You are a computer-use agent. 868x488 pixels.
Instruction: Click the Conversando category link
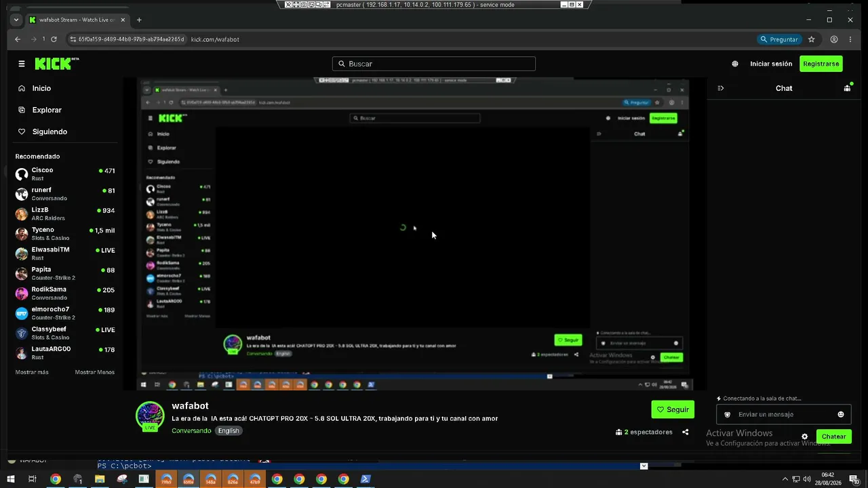191,430
